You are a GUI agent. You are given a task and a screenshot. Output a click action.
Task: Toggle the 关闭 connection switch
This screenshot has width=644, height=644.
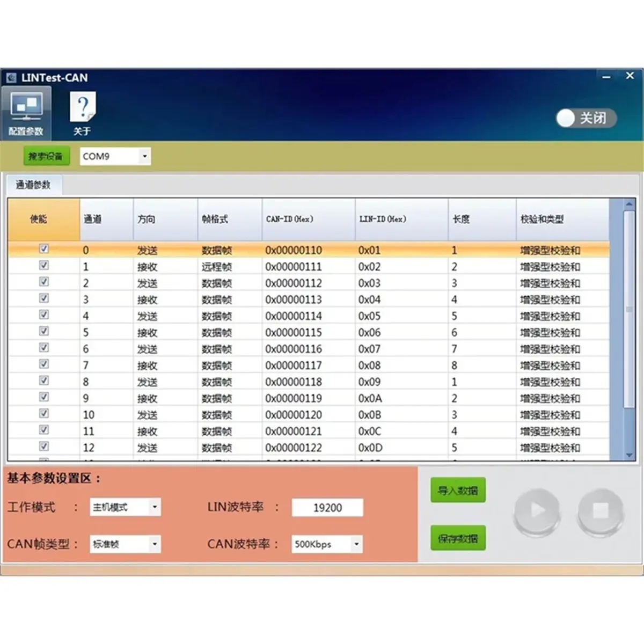(586, 118)
